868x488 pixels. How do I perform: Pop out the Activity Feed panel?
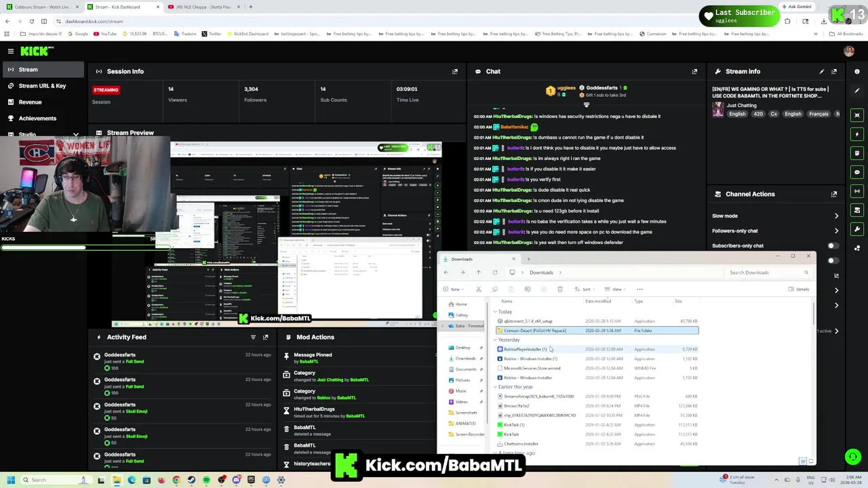265,337
